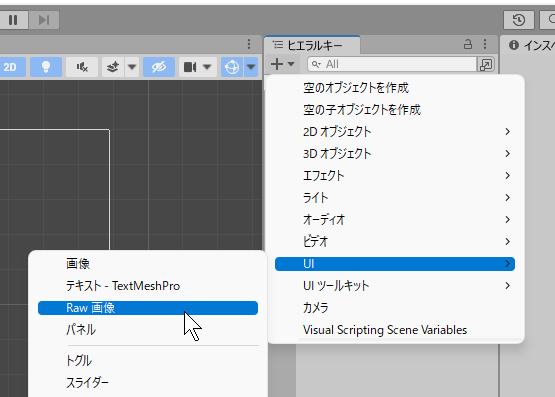Choose カメラ from create menu

(x=395, y=308)
